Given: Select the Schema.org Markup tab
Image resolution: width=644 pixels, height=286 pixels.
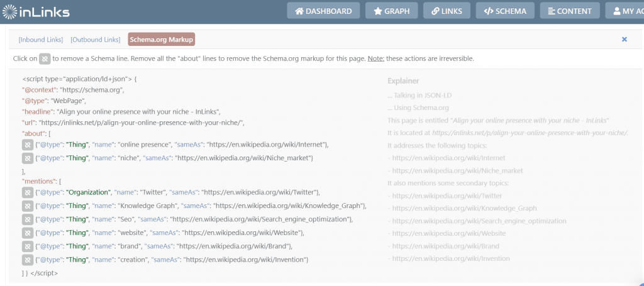Looking at the screenshot, I should (161, 40).
